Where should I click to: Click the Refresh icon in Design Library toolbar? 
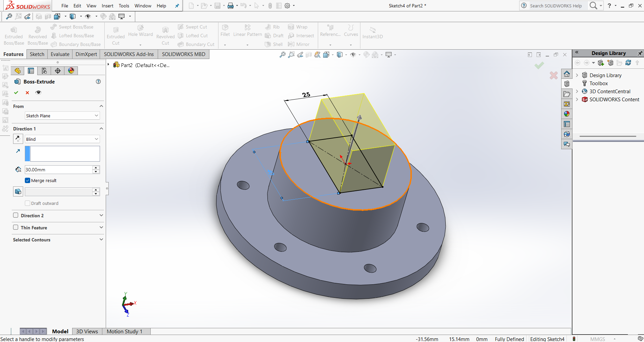628,63
